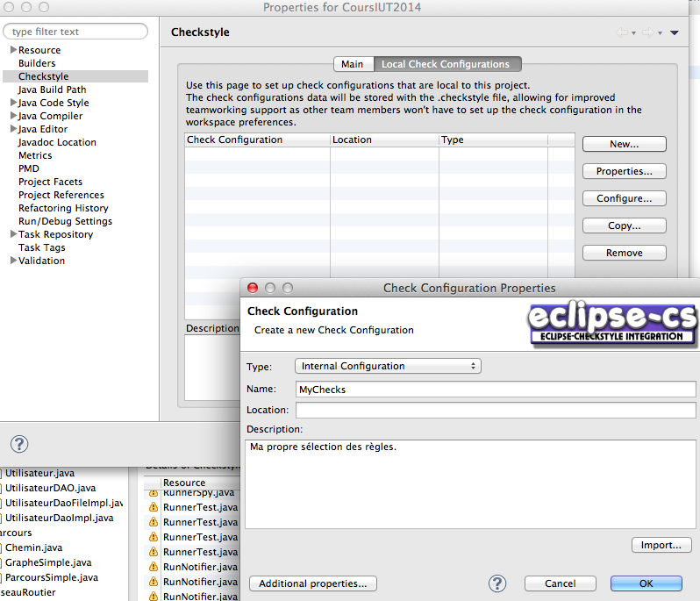Click the help icon in Check Configuration dialog

coord(497,583)
